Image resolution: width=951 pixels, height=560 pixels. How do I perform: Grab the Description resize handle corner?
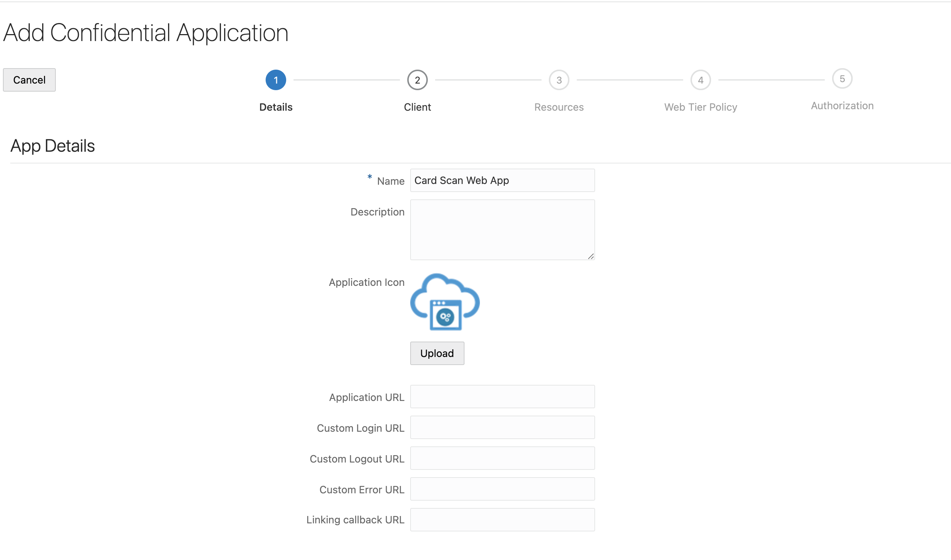click(591, 257)
